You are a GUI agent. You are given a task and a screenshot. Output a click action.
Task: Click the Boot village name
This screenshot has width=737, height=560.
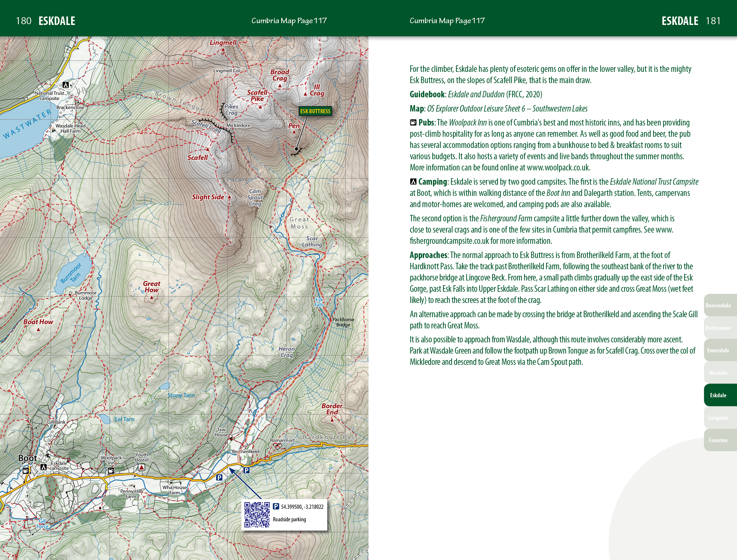click(x=27, y=458)
